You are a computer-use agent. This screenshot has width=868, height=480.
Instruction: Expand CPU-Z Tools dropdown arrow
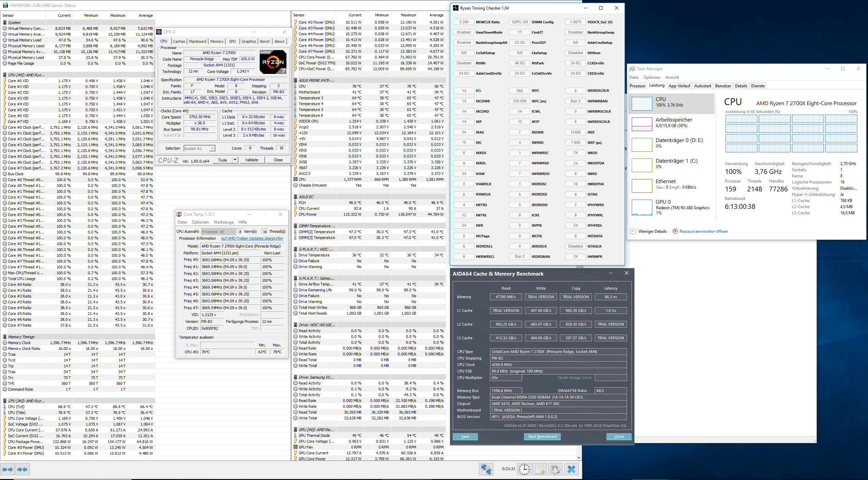click(x=235, y=160)
